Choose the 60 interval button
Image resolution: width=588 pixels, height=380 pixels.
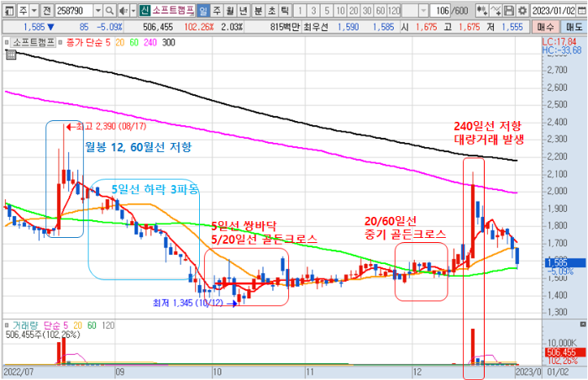tap(381, 11)
